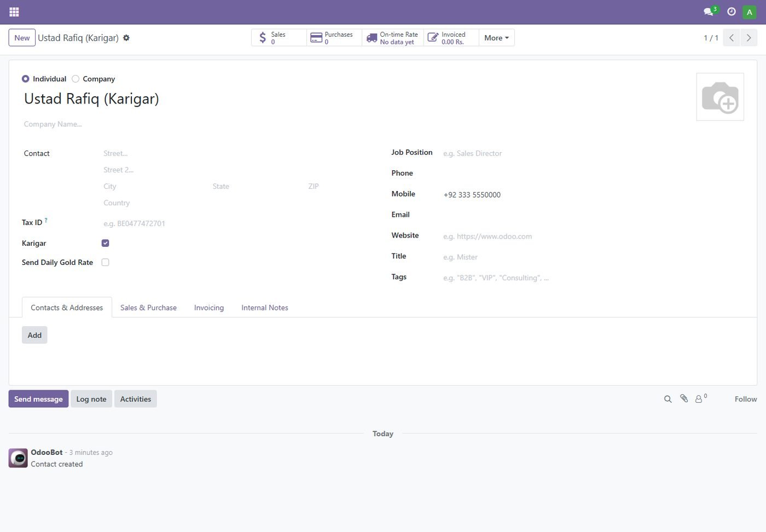Switch to Sales & Purchase tab
Screen dimensions: 766x532
click(148, 308)
